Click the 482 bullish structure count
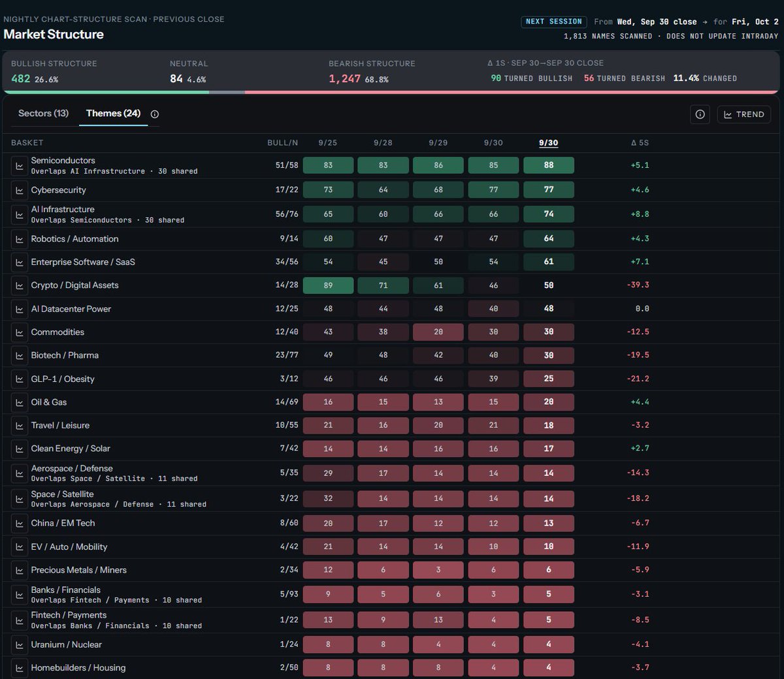Image resolution: width=784 pixels, height=679 pixels. tap(21, 78)
